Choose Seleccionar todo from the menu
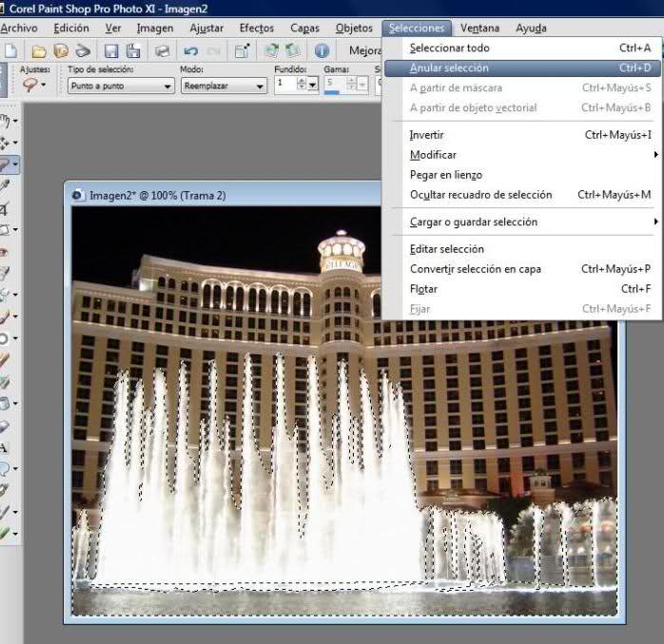 tap(522, 48)
